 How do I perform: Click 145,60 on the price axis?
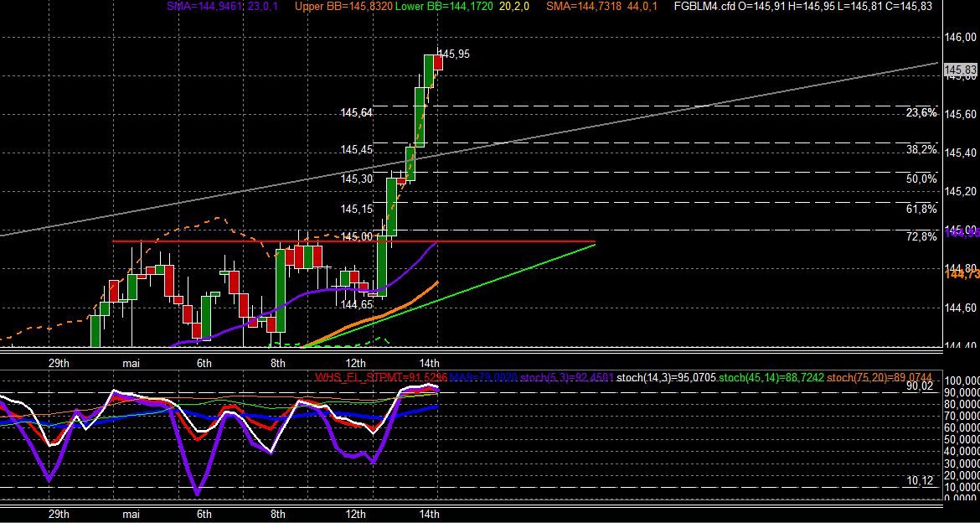(962, 115)
